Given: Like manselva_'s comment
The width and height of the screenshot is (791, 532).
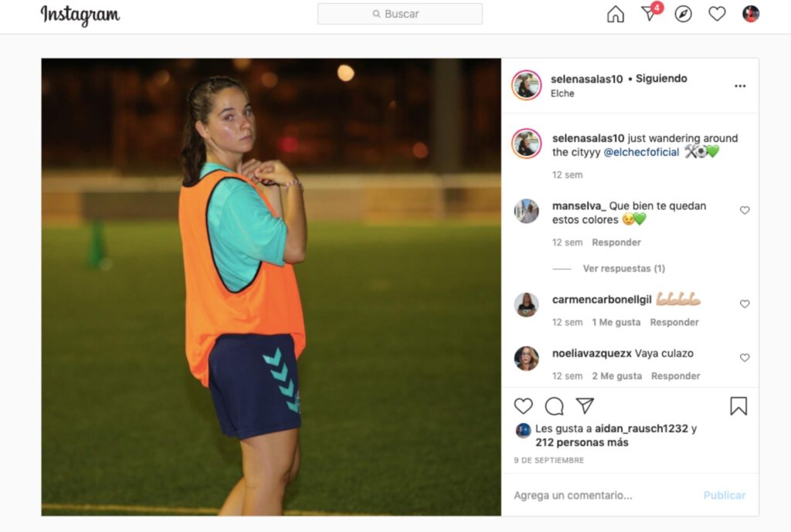Looking at the screenshot, I should pyautogui.click(x=745, y=210).
